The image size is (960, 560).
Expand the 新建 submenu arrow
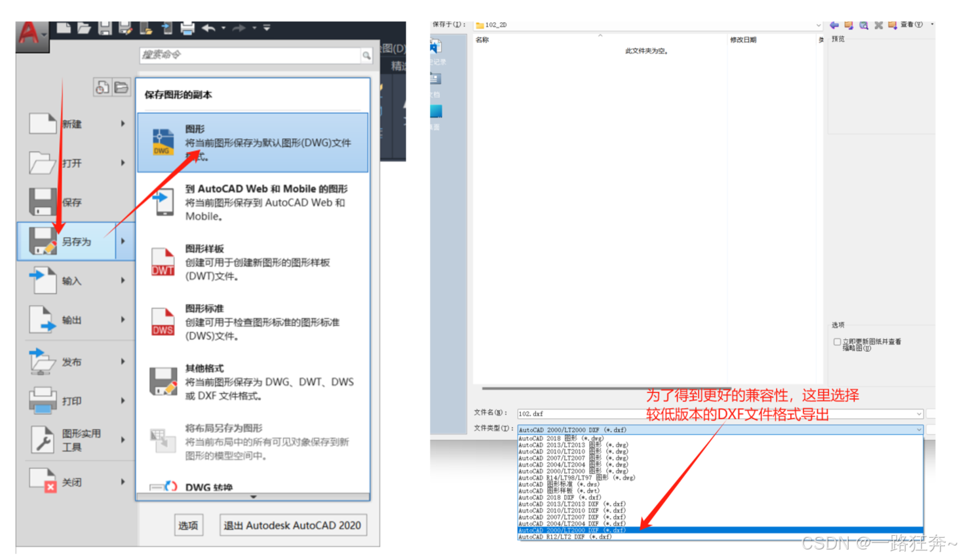(x=123, y=124)
